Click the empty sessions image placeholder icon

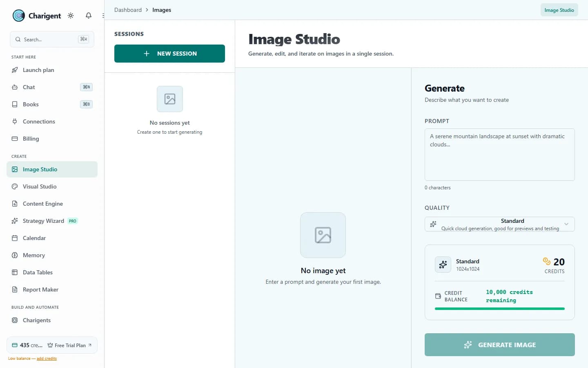(170, 99)
